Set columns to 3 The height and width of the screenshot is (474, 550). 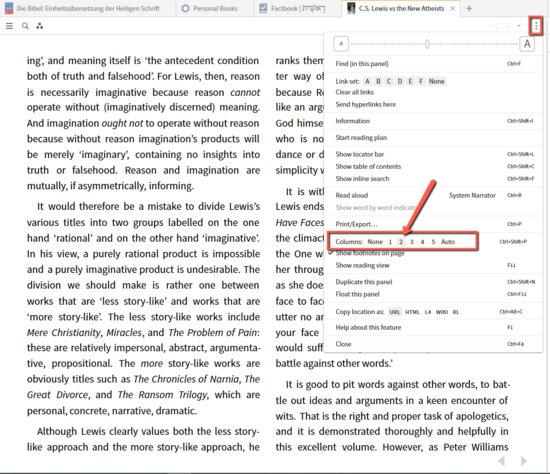click(412, 242)
